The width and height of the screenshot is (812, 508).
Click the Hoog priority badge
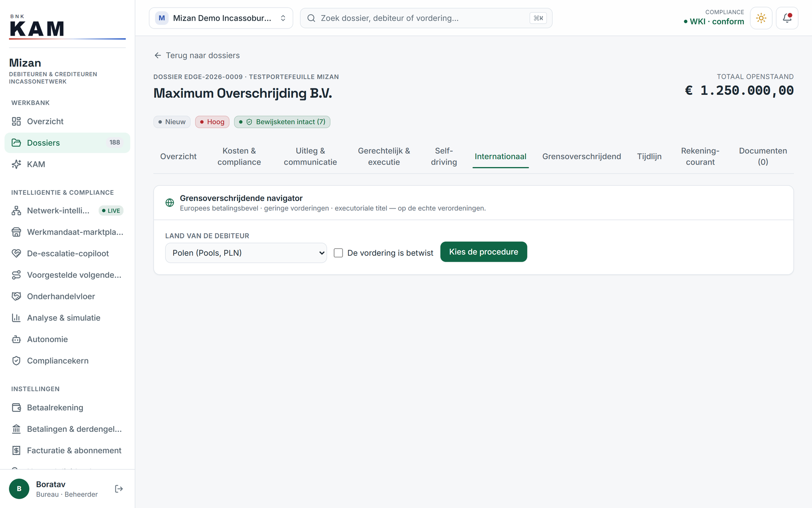point(212,122)
